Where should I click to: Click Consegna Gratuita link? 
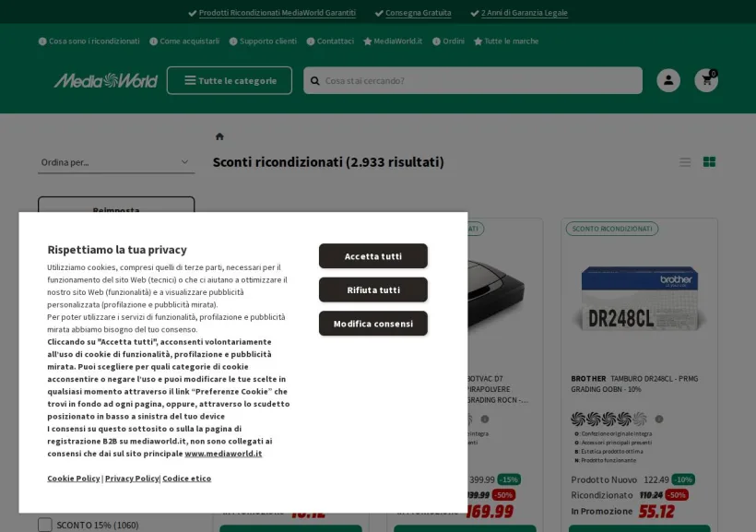(418, 13)
